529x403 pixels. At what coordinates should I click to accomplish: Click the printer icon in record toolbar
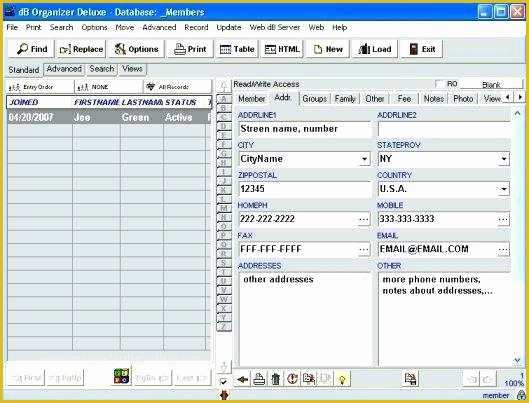point(259,379)
